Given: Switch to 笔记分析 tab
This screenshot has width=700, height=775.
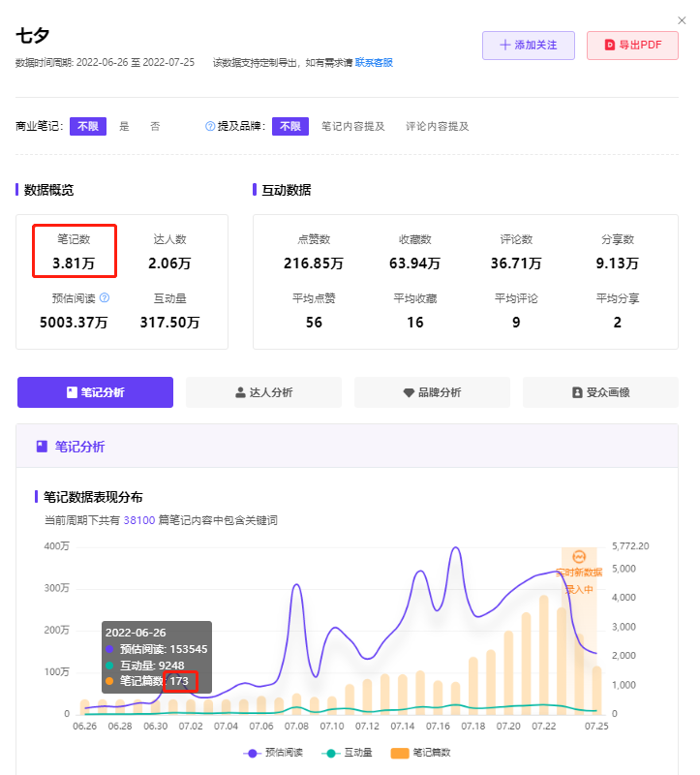Looking at the screenshot, I should (x=95, y=392).
